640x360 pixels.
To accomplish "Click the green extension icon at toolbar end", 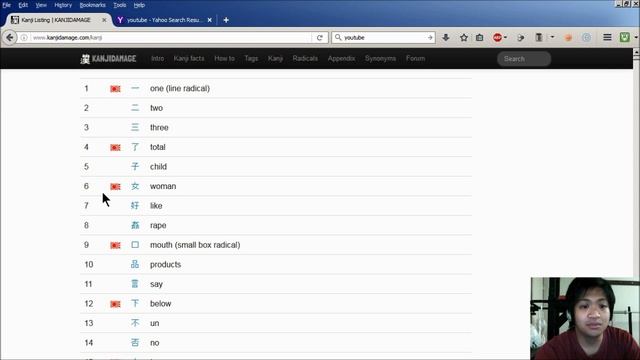I will click(624, 38).
